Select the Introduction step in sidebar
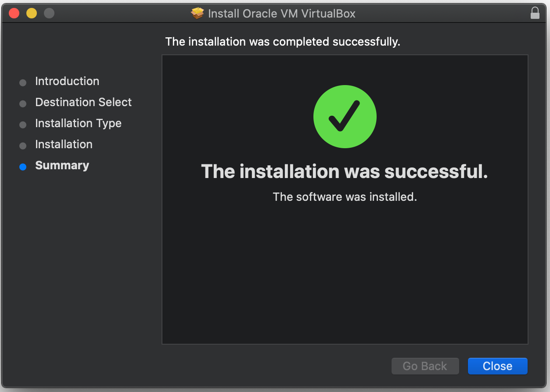The image size is (550, 392). [67, 81]
